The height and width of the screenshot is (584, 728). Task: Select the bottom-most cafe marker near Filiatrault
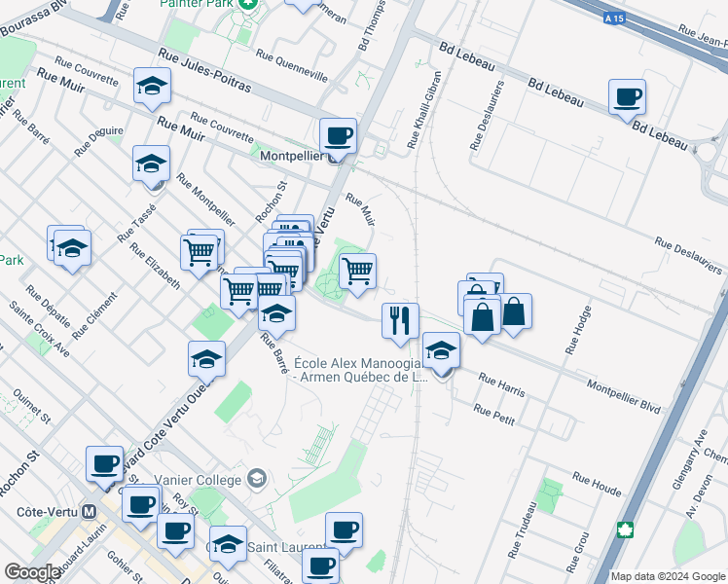(320, 567)
